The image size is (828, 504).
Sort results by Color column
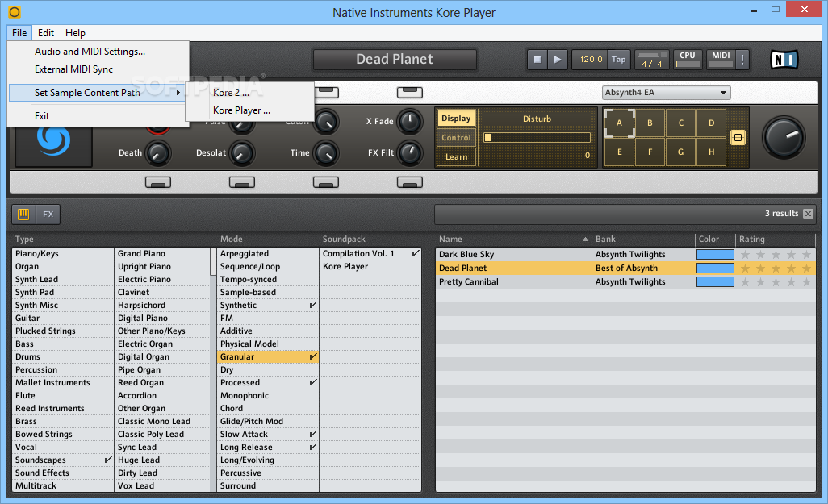(715, 239)
